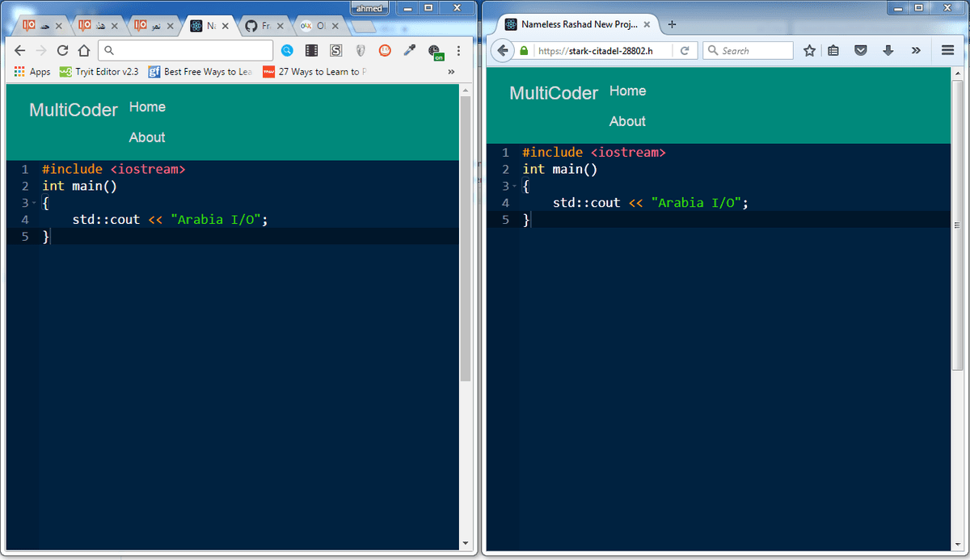This screenshot has height=560, width=970.
Task: Open the Apps bookmark shortcut in Chrome
Action: click(32, 72)
